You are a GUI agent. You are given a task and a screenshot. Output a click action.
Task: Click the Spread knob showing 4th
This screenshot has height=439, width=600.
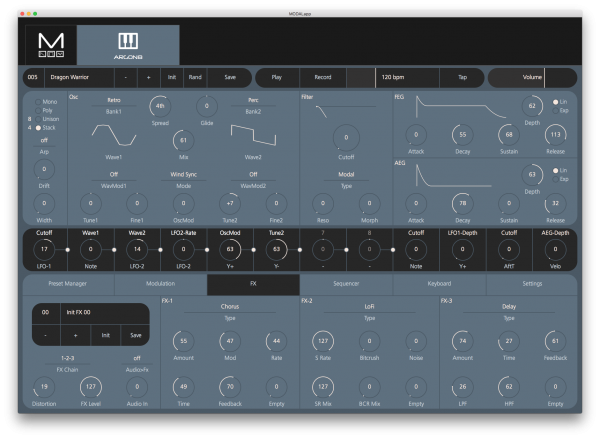(x=160, y=106)
